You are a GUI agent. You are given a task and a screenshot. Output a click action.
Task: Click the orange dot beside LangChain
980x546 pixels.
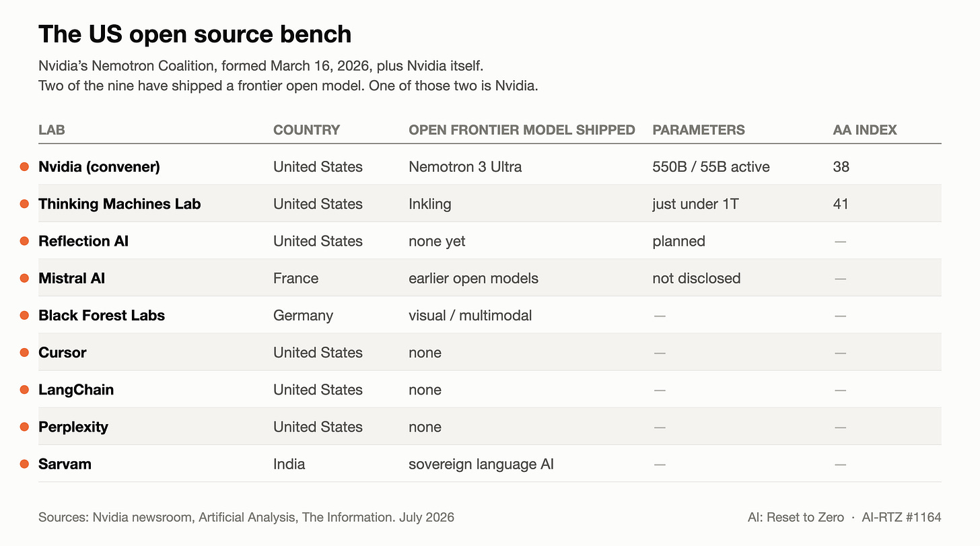click(x=24, y=390)
